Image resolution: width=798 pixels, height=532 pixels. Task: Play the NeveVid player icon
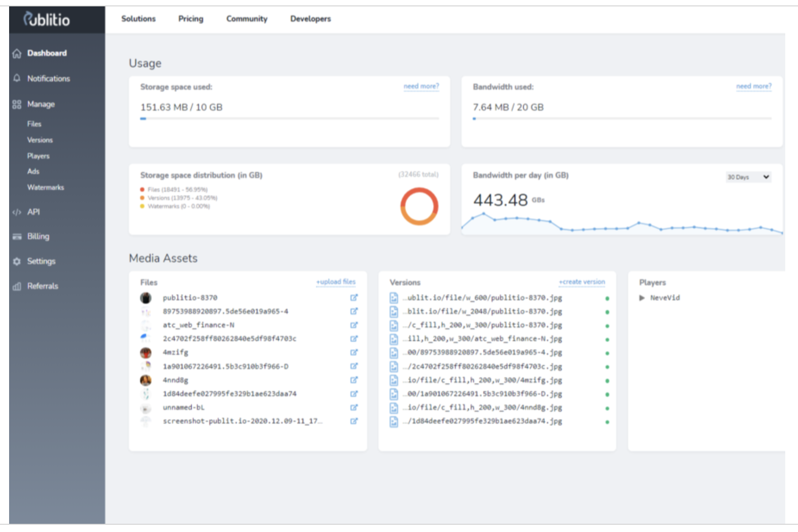point(642,298)
